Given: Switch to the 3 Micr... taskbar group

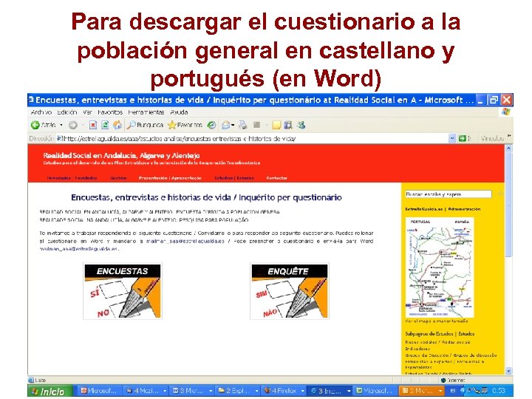Looking at the screenshot, I should click(192, 391).
